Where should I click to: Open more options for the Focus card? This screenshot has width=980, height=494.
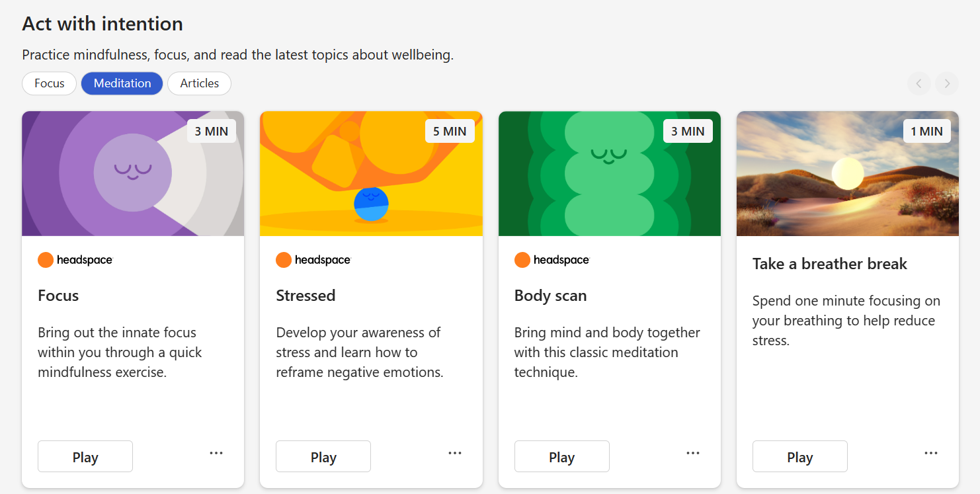(x=216, y=453)
